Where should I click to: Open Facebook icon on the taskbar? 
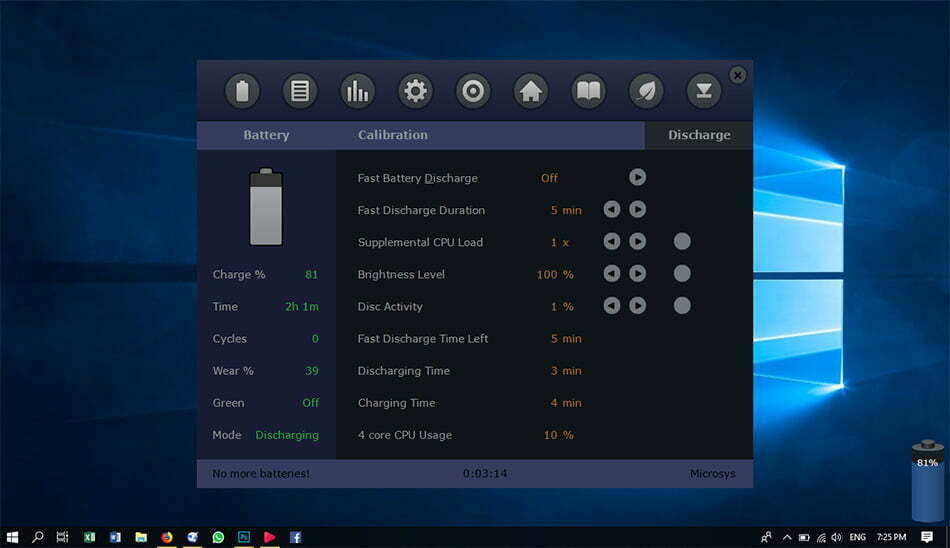[295, 537]
